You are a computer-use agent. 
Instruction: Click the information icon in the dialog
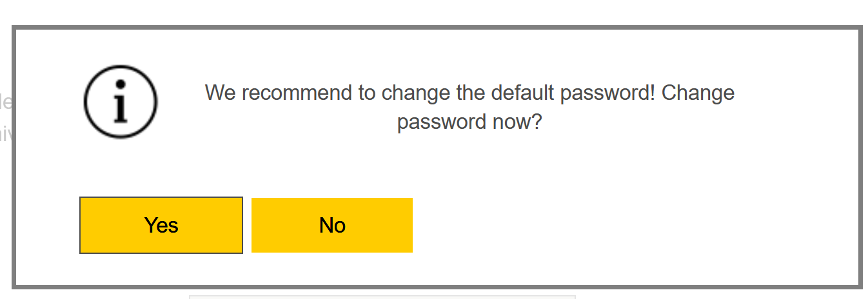121,102
